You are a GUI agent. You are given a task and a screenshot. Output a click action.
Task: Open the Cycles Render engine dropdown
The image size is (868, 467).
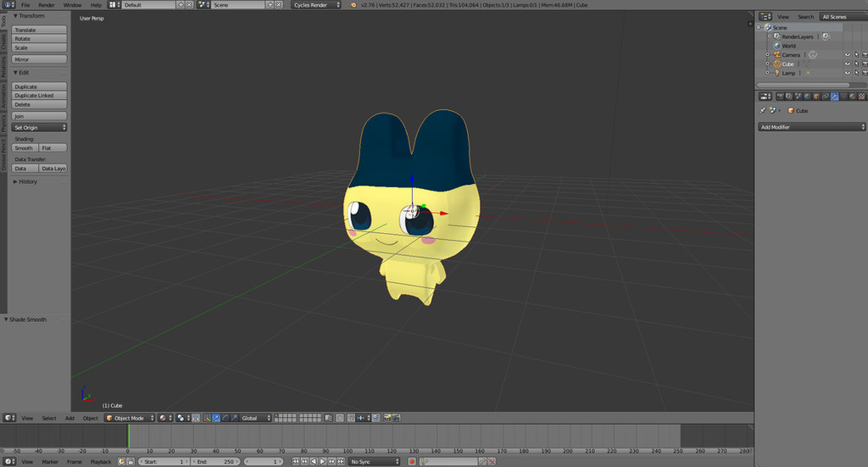coord(316,4)
